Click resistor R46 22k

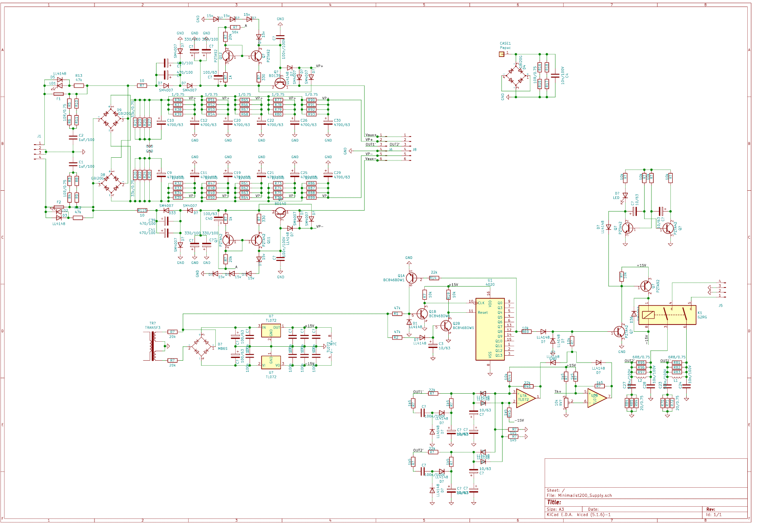527,386
